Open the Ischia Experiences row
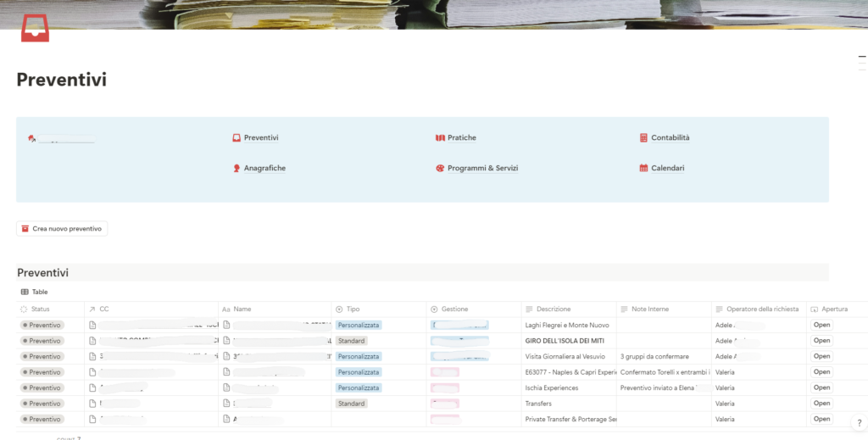 (x=821, y=388)
